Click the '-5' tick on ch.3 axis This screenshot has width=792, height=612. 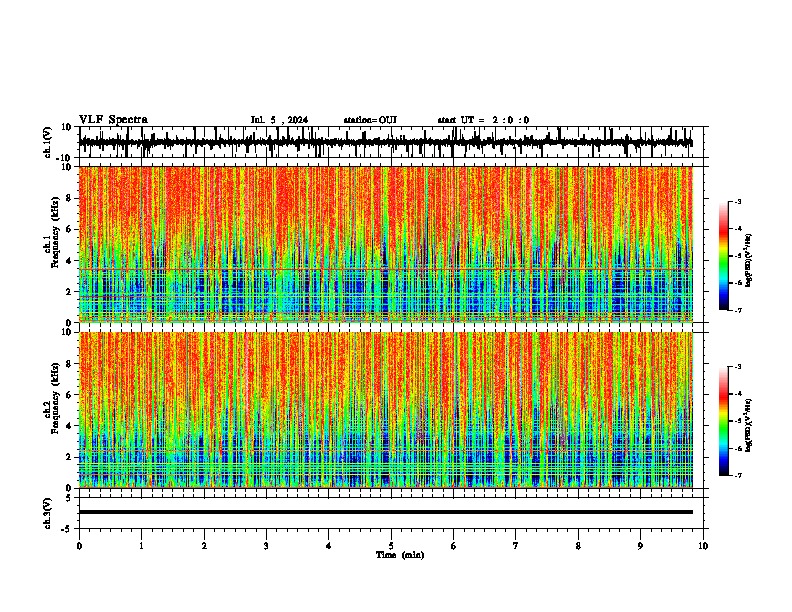coord(68,529)
